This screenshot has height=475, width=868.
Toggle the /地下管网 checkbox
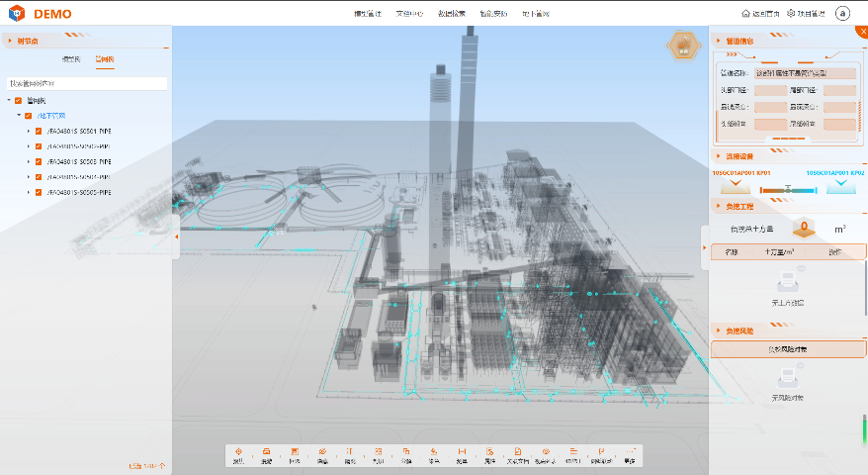click(29, 116)
